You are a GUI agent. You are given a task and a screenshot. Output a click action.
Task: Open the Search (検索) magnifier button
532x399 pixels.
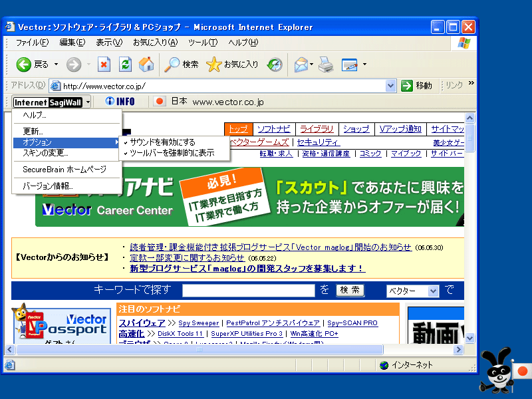(x=181, y=65)
